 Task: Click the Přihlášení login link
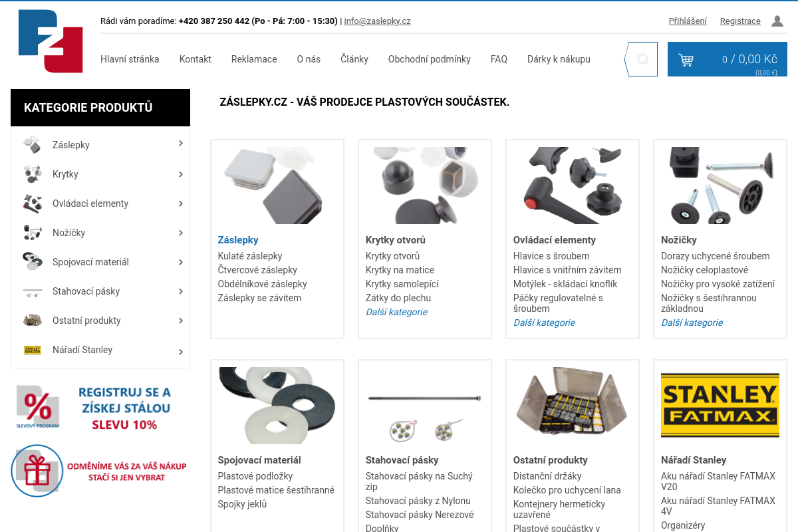[x=688, y=21]
